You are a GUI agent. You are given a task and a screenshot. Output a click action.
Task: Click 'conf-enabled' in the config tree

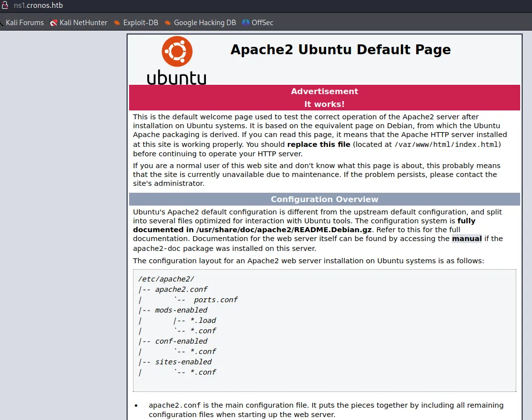point(181,341)
